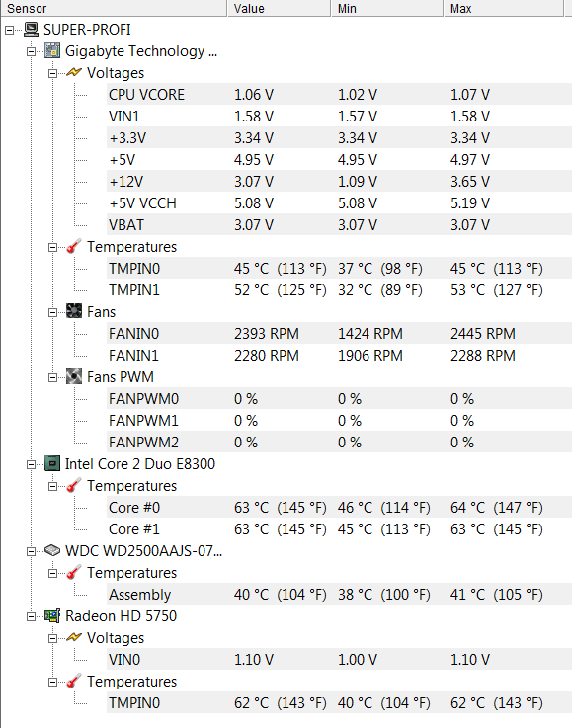Collapse the Radeon HD 5750 node
572x728 pixels.
point(31,616)
